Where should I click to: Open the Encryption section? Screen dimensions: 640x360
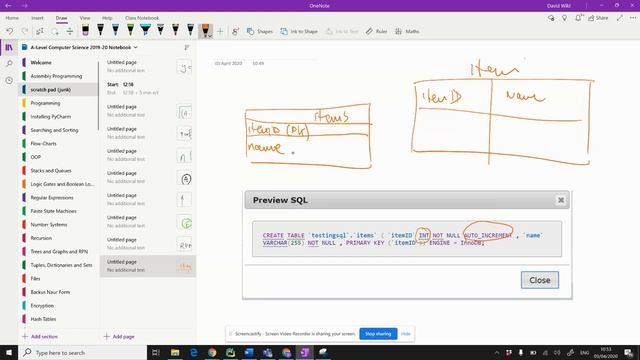tap(58, 305)
